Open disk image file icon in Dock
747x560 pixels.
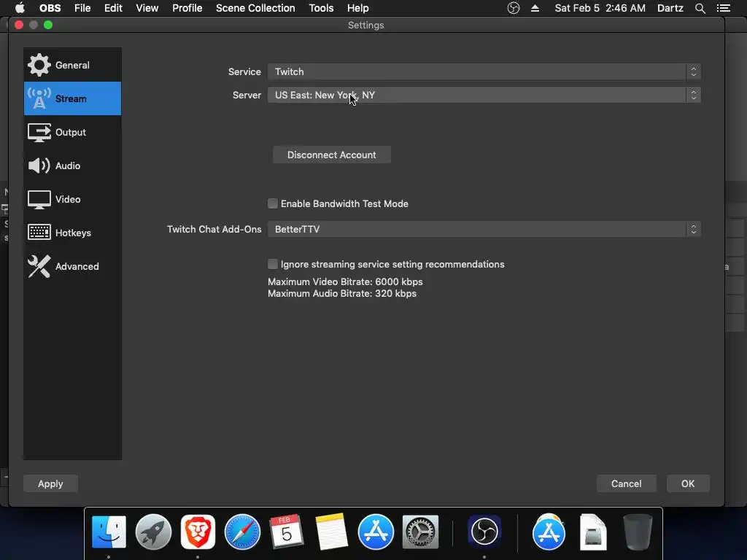pos(592,532)
